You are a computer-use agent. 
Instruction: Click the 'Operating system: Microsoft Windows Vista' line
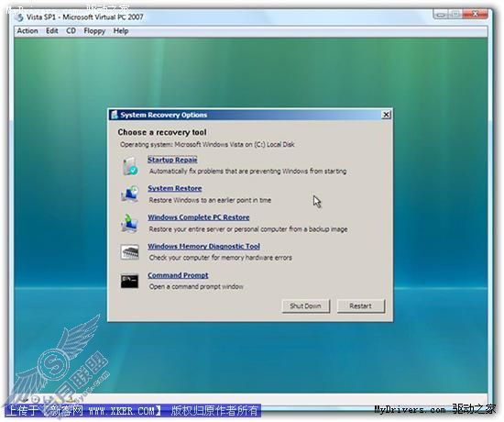point(207,145)
